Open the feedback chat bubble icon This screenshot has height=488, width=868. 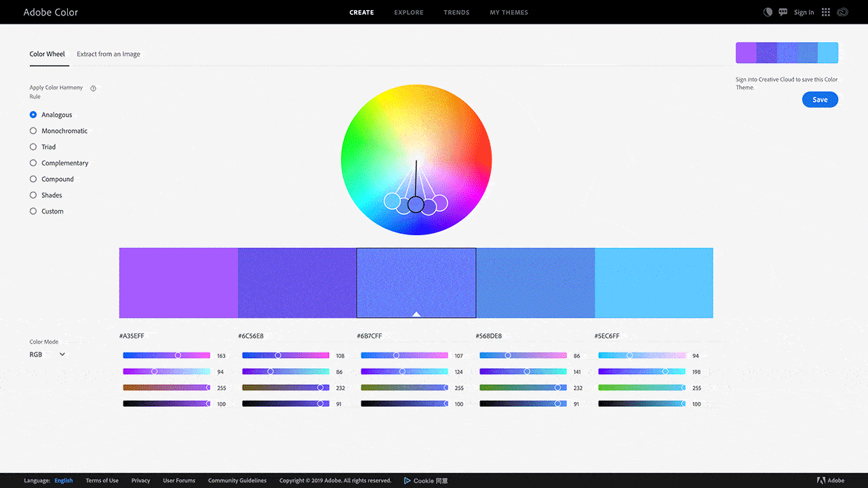coord(783,12)
